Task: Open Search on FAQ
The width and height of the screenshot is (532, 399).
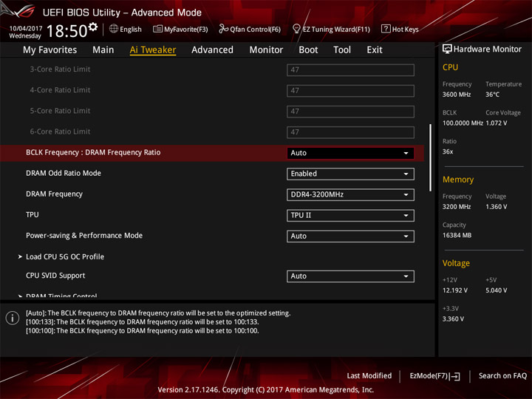Action: pos(502,376)
